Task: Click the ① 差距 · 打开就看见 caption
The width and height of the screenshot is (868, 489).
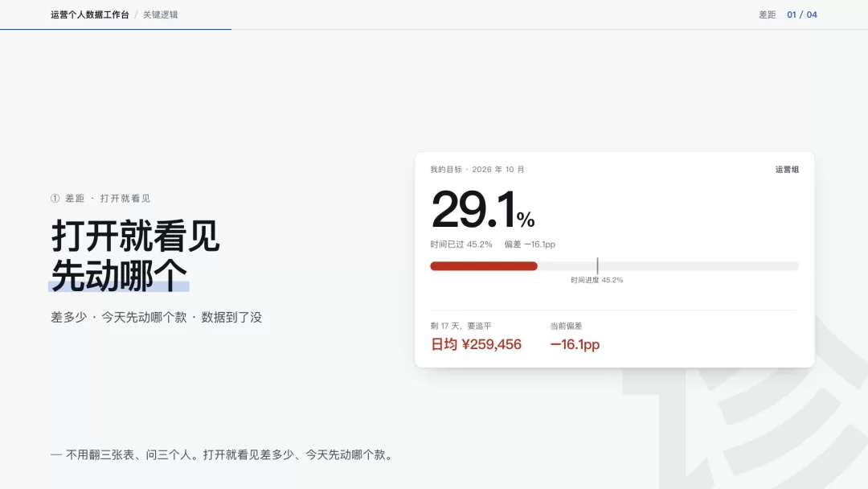Action: tap(100, 199)
